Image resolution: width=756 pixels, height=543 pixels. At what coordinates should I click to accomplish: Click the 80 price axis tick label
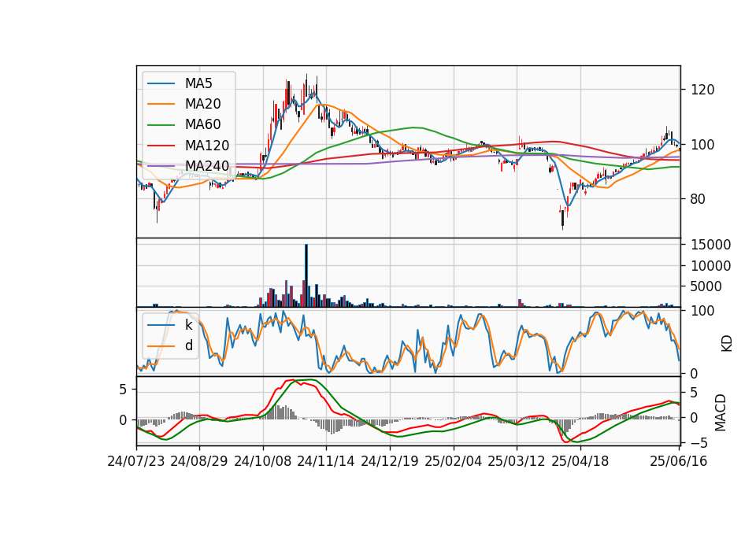(698, 198)
